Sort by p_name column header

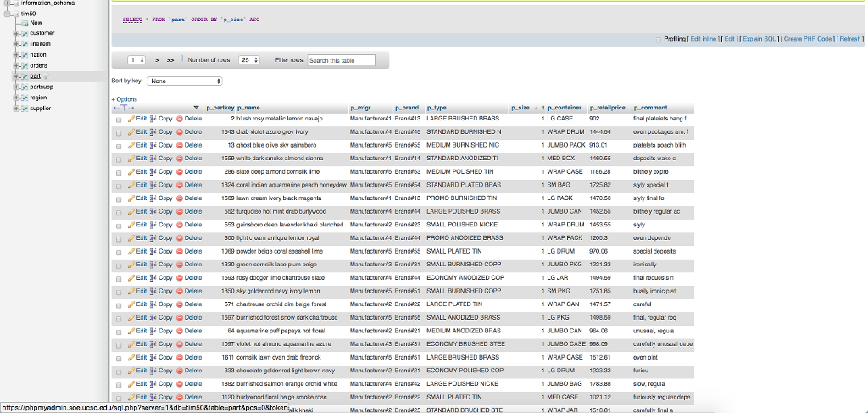click(248, 108)
